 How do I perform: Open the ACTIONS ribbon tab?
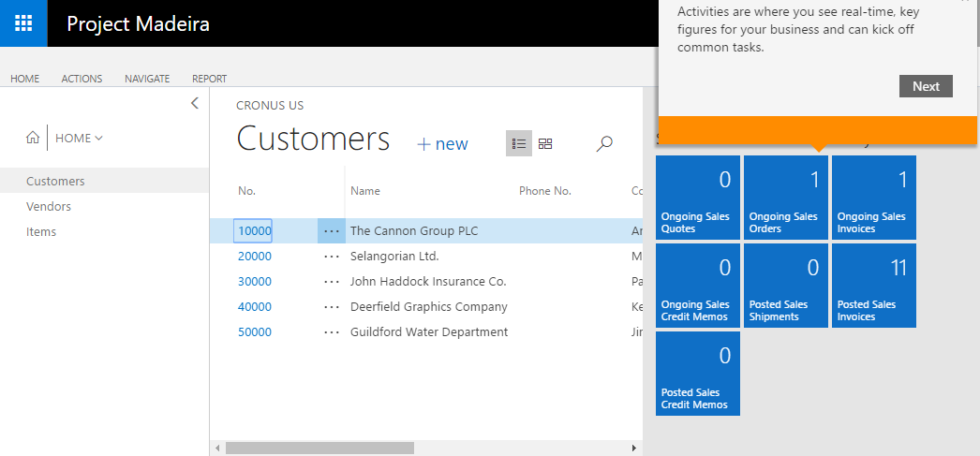click(82, 79)
